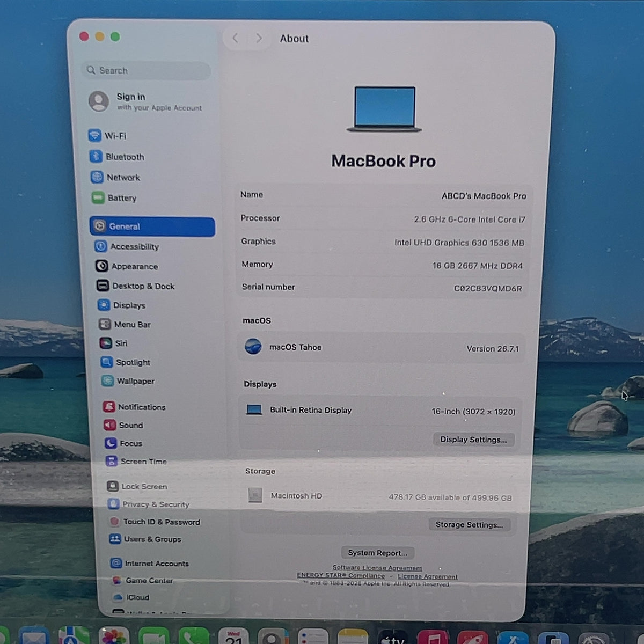
Task: Open Bluetooth settings in the sidebar
Action: [116, 157]
